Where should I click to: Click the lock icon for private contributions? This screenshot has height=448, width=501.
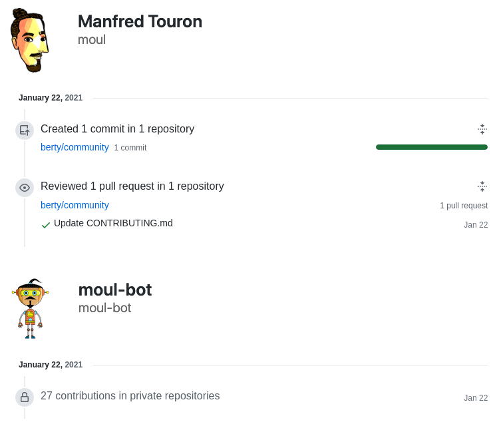tap(25, 397)
